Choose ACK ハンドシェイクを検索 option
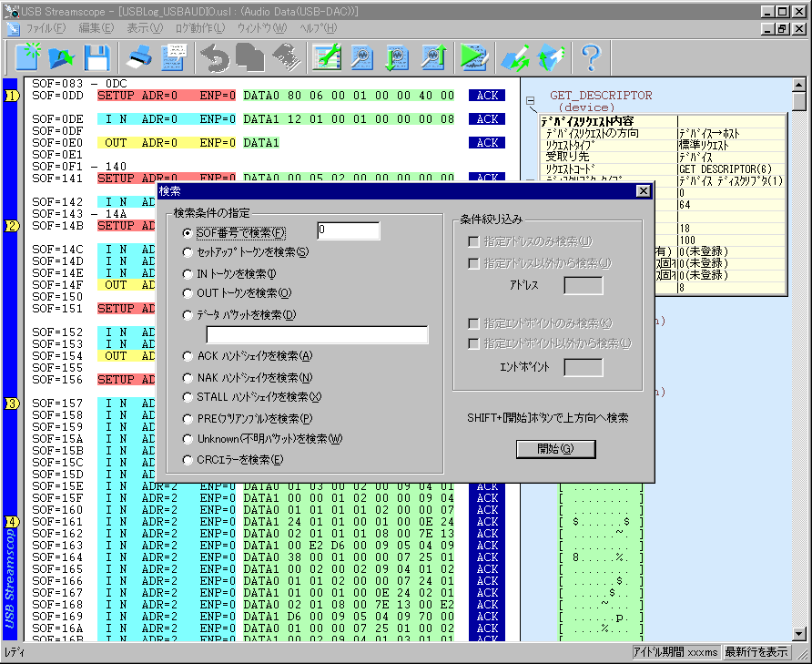The height and width of the screenshot is (664, 812). (x=188, y=356)
